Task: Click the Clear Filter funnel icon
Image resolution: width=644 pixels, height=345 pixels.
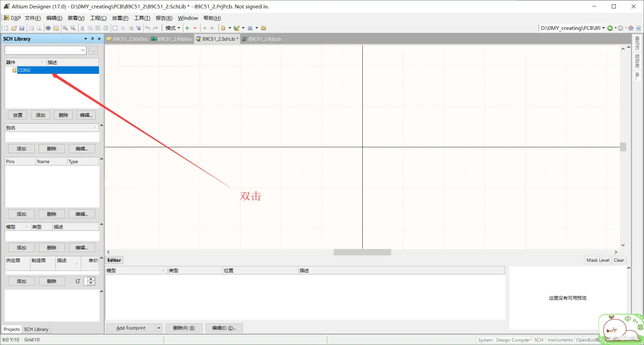Action: pos(138,28)
